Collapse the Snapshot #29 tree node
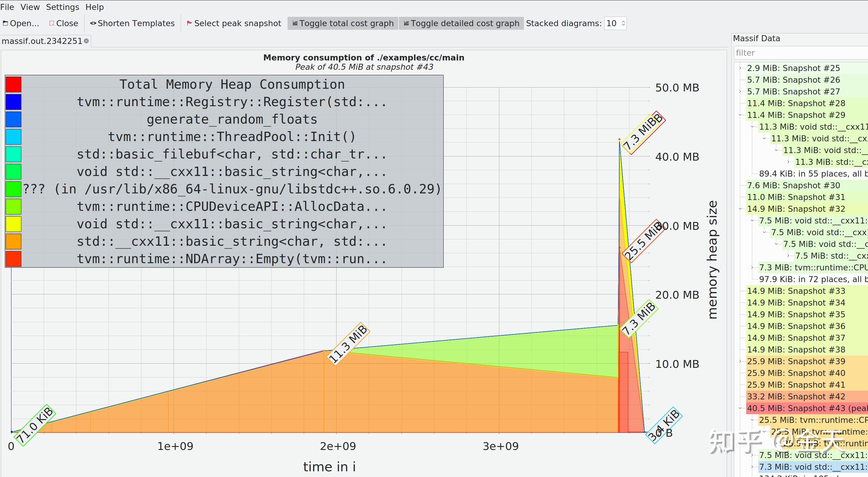This screenshot has height=477, width=868. click(740, 115)
